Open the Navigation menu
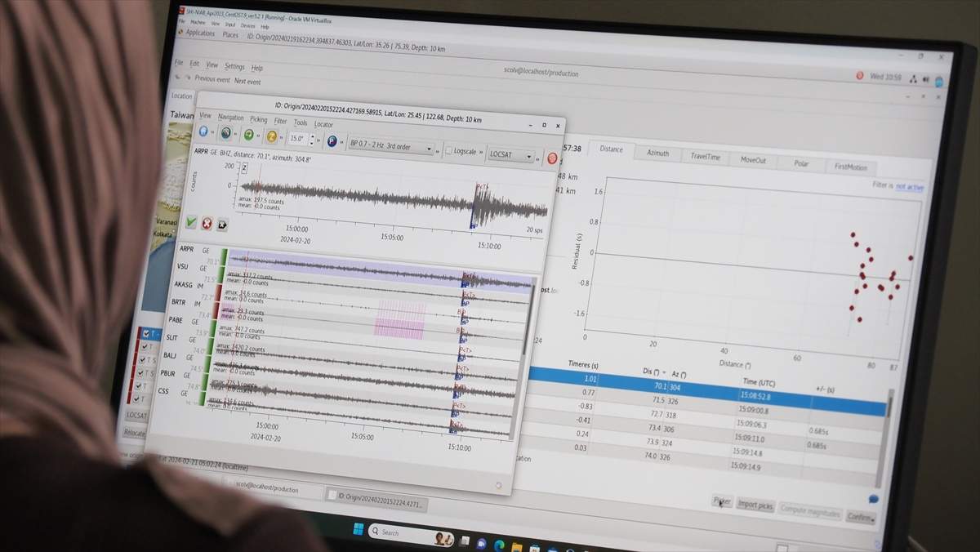This screenshot has height=552, width=980. pos(231,118)
